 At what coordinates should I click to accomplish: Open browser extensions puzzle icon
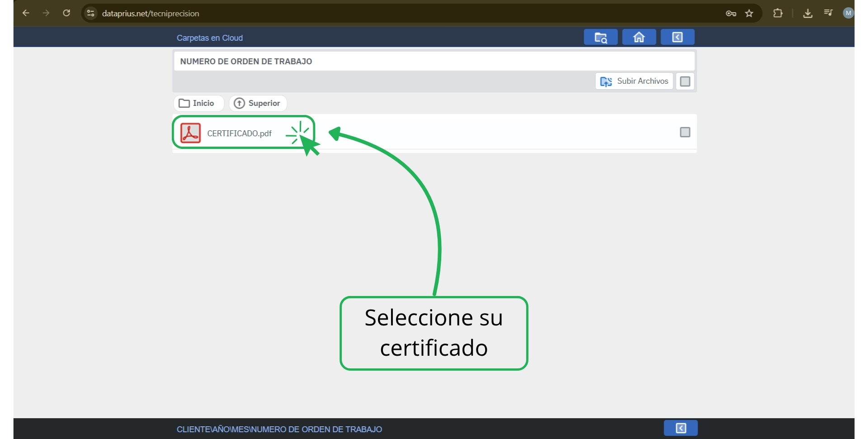[778, 13]
